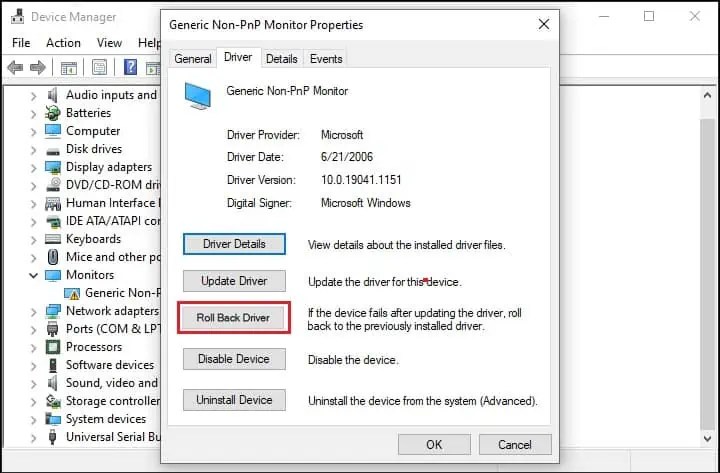Expand the Batteries node
This screenshot has height=473, width=720.
point(33,113)
